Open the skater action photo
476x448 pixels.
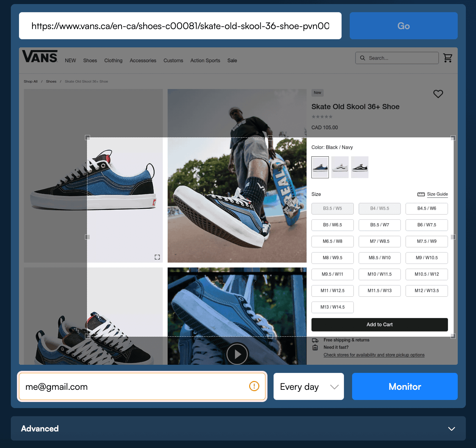(237, 176)
